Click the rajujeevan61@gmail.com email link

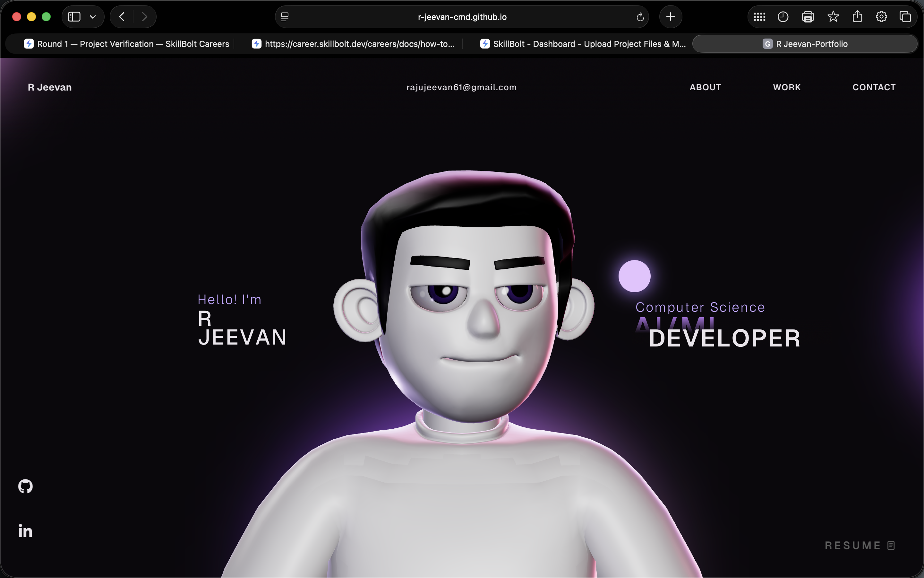pos(461,87)
